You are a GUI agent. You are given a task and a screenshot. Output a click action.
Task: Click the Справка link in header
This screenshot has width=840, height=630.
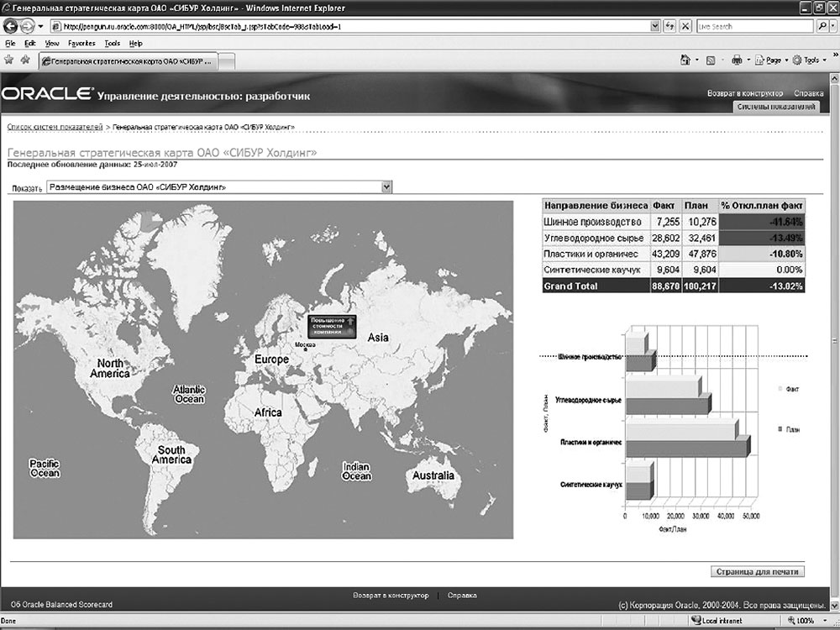(808, 93)
